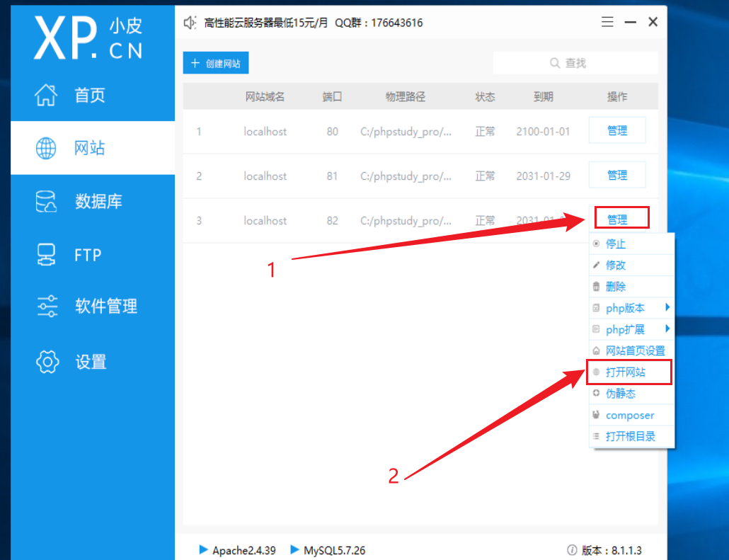729x560 pixels.
Task: Click the XP.CN logo
Action: click(88, 38)
